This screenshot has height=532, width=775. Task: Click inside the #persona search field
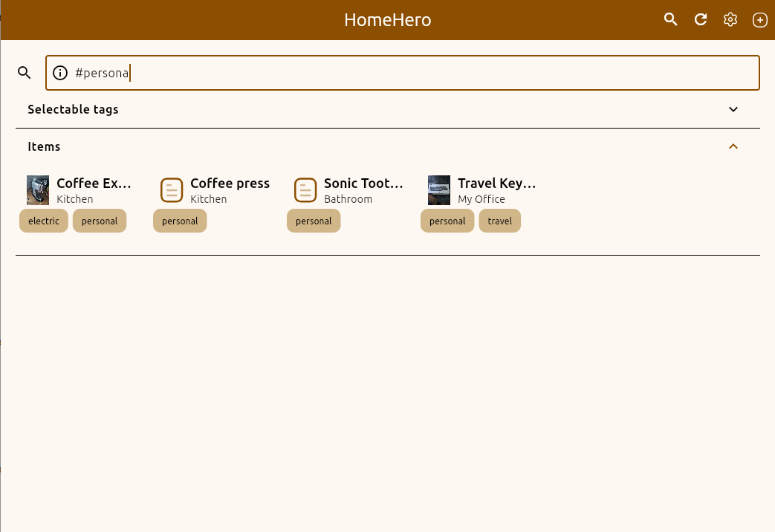pos(297,72)
